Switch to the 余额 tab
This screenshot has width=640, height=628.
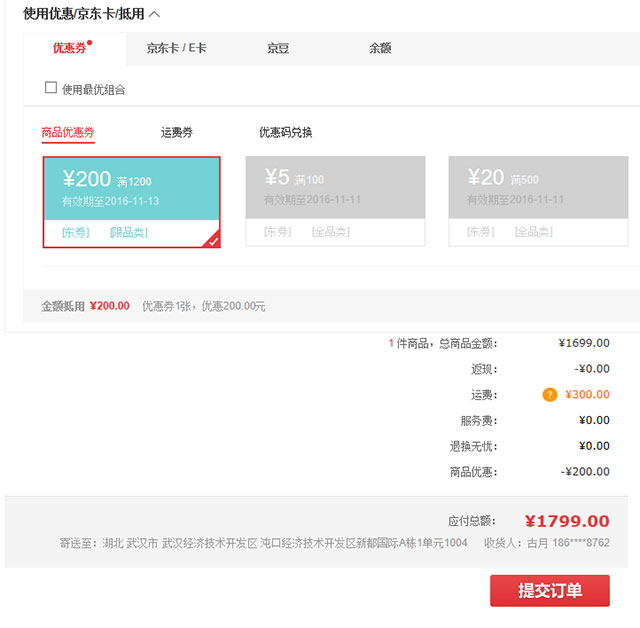(380, 48)
